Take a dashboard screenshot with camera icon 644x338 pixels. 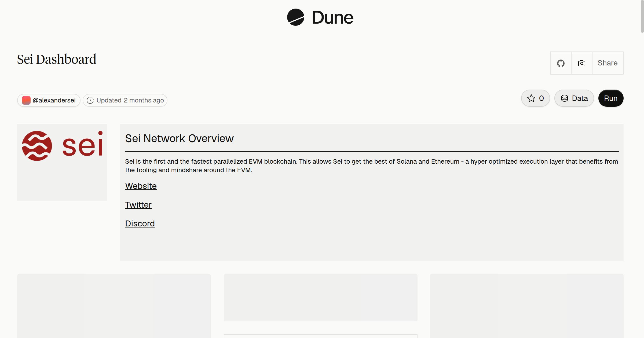click(x=581, y=63)
